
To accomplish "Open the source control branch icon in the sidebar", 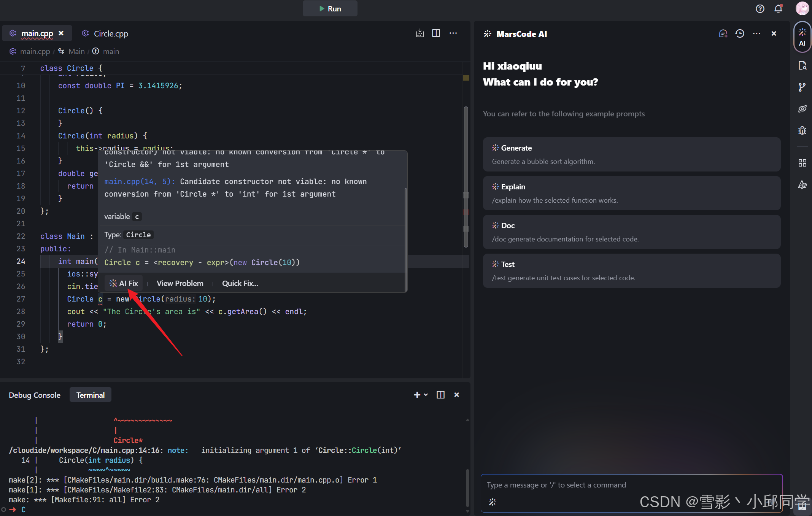I will pyautogui.click(x=802, y=87).
